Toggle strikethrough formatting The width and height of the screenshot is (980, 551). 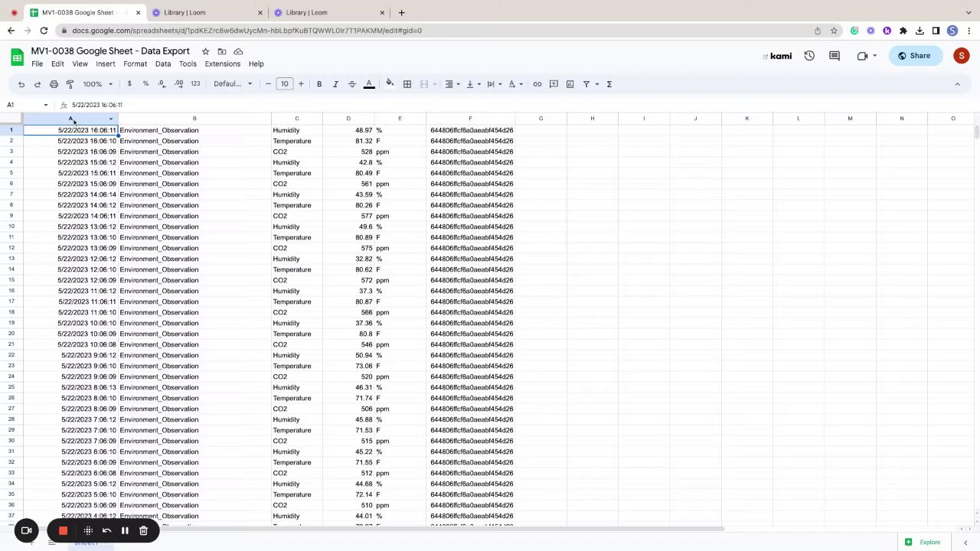point(352,84)
